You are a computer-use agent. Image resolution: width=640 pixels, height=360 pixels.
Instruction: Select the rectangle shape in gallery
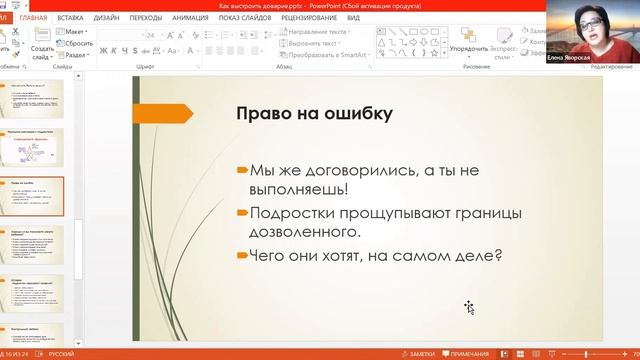click(x=413, y=31)
